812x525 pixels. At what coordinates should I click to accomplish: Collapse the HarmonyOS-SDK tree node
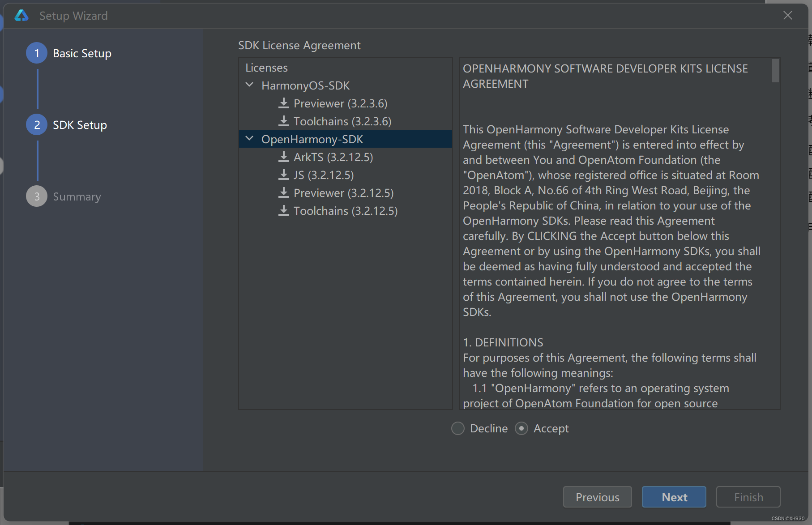tap(250, 85)
